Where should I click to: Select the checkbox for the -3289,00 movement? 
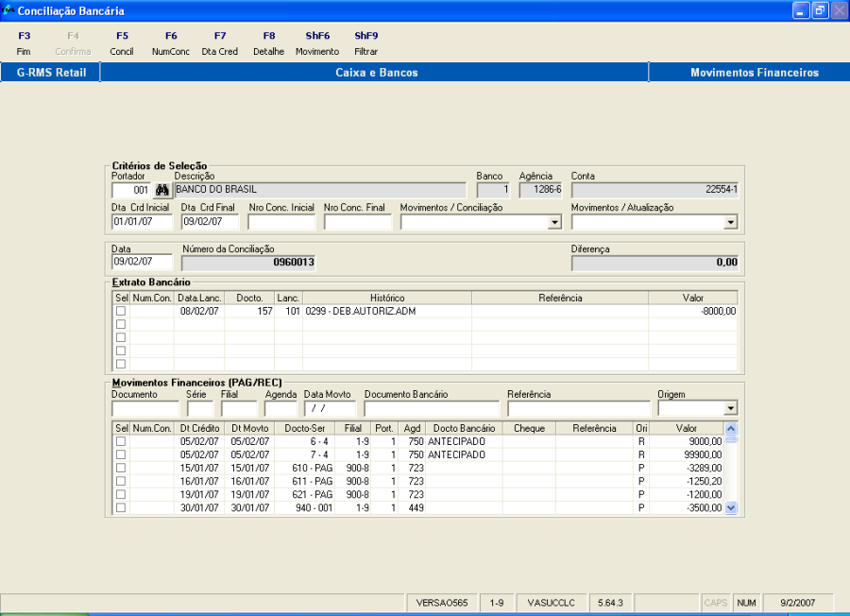click(x=121, y=468)
